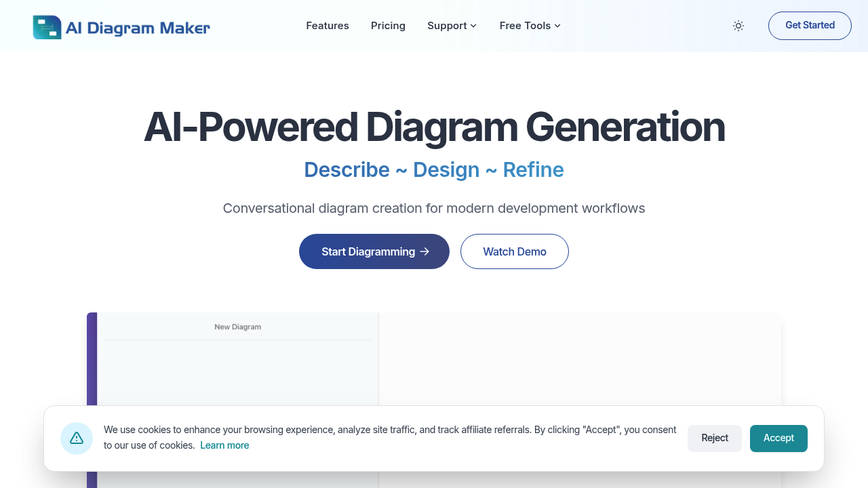
Task: Open the Watch Demo dialog
Action: (514, 251)
